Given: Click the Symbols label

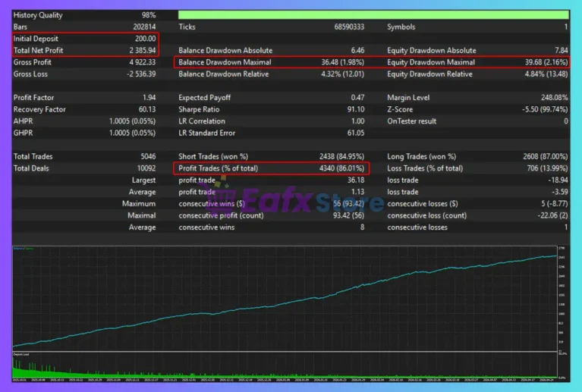Looking at the screenshot, I should pyautogui.click(x=401, y=27).
